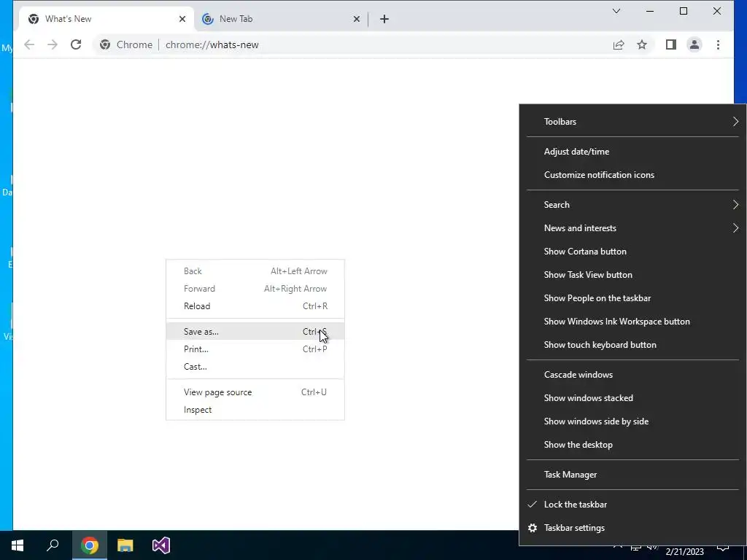Toggle Show People on the taskbar

coord(632,298)
